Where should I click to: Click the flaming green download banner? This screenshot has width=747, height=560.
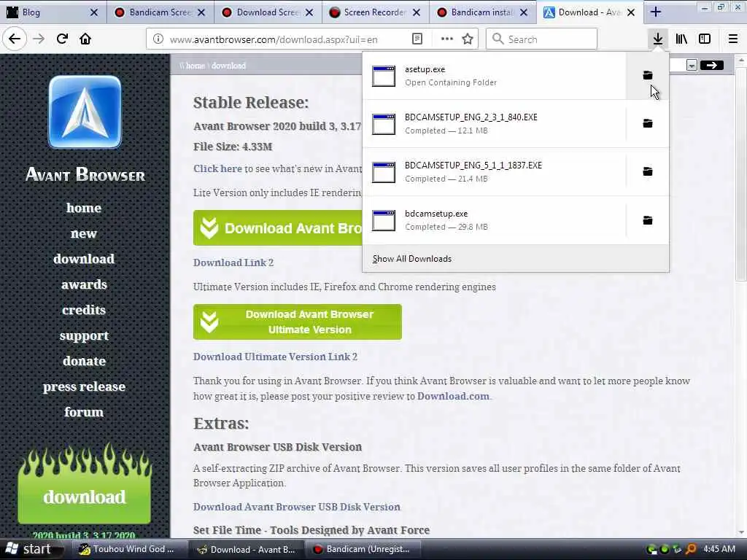pos(85,485)
